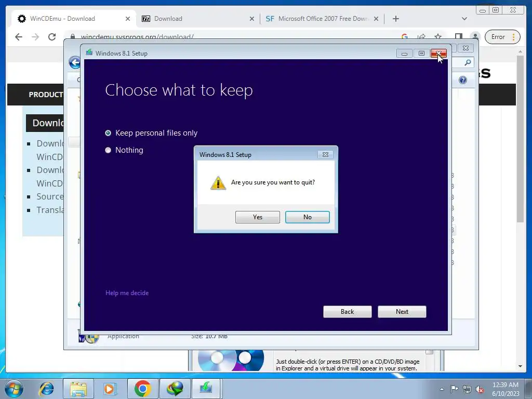Image resolution: width=532 pixels, height=399 pixels.
Task: Click the network tray icon
Action: 467,390
